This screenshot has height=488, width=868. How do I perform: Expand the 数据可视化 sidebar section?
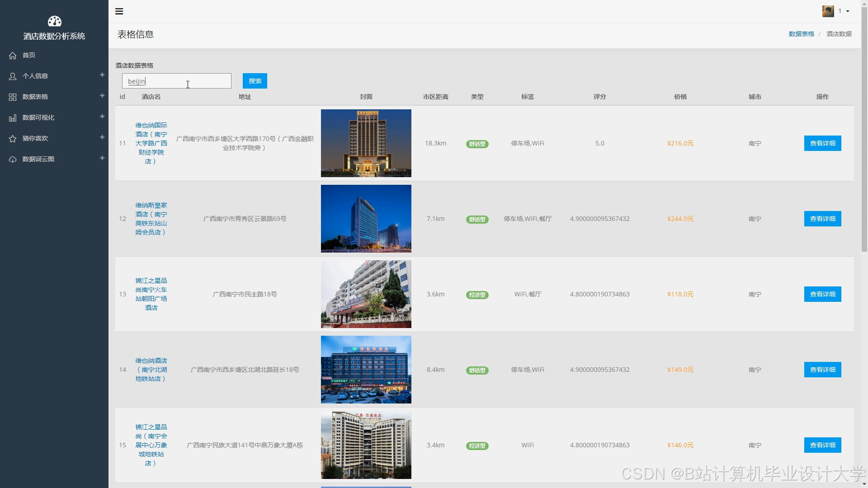click(x=102, y=117)
